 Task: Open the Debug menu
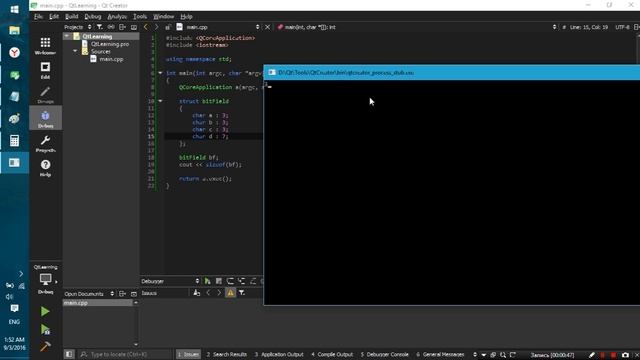tap(93, 17)
